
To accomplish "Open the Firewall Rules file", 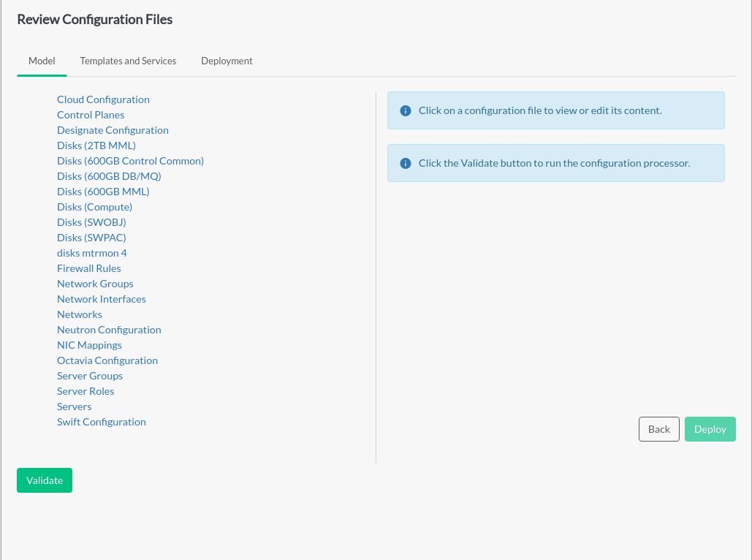I will point(89,269).
